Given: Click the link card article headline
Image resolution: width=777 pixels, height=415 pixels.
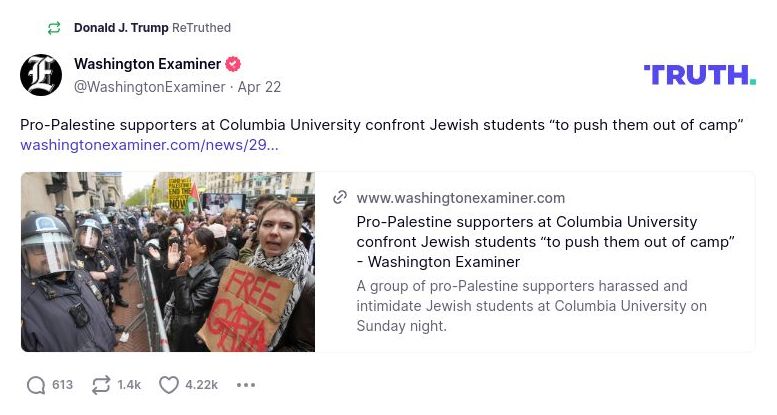Looking at the screenshot, I should pos(545,241).
